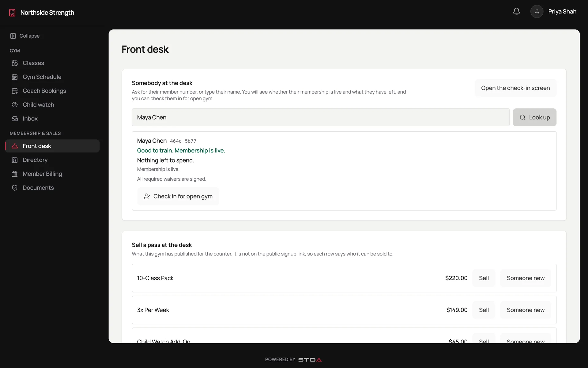Sell the 10-Class Pack
Image resolution: width=588 pixels, height=368 pixels.
[x=484, y=278]
